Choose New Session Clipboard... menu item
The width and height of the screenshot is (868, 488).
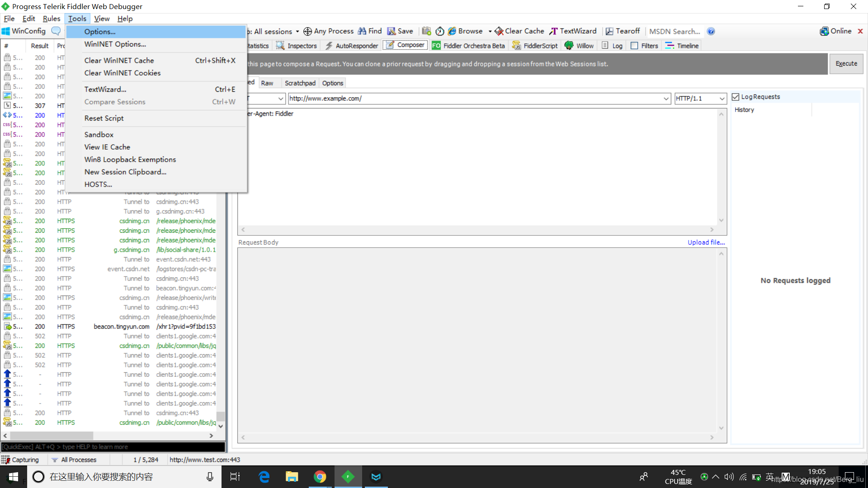point(156,172)
